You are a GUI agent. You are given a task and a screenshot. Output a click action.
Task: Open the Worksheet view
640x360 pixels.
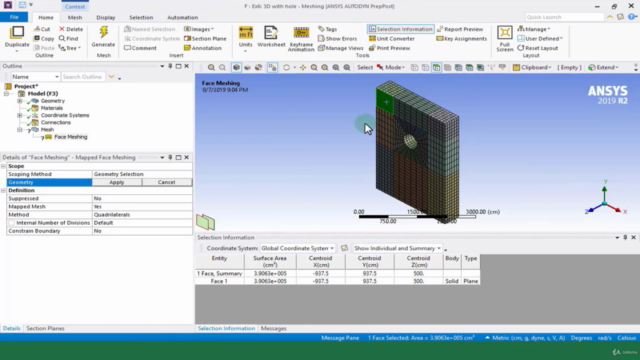tap(271, 37)
